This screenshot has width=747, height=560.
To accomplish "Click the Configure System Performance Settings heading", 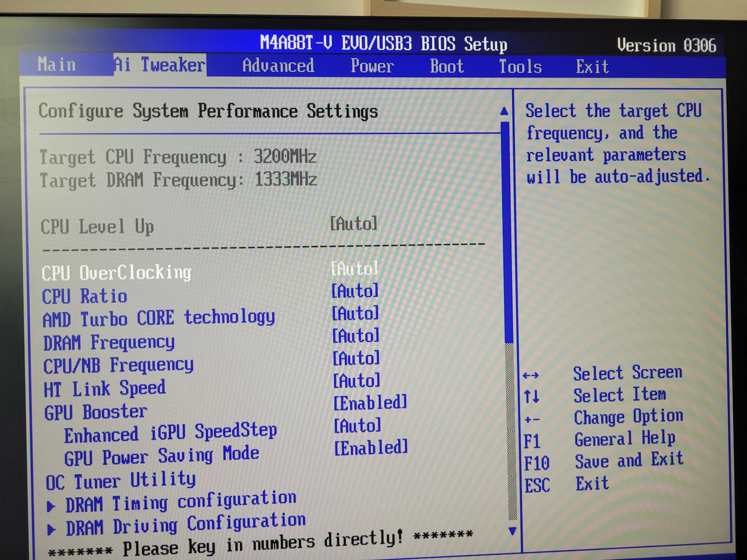I will [208, 111].
